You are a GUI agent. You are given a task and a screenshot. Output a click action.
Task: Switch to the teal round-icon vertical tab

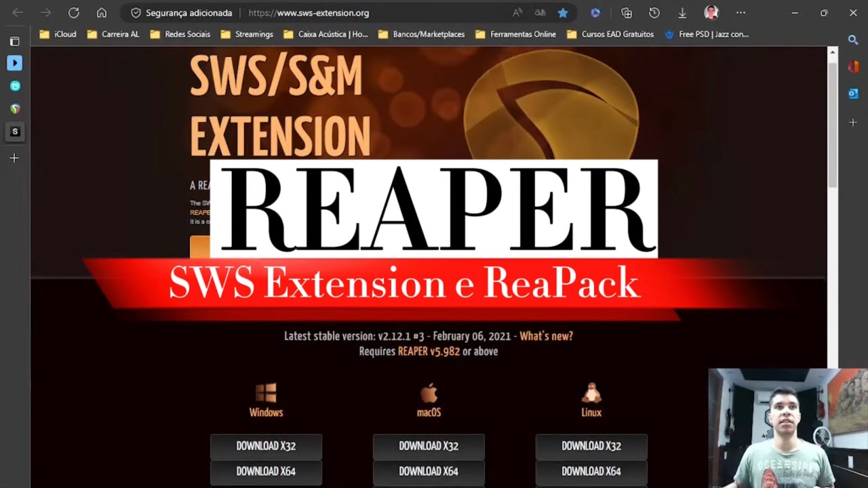tap(15, 86)
